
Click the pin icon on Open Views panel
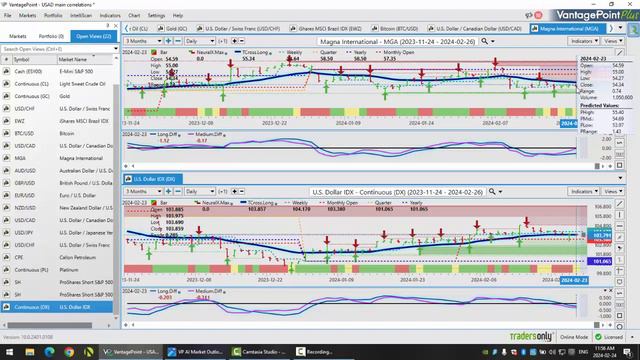tap(108, 25)
